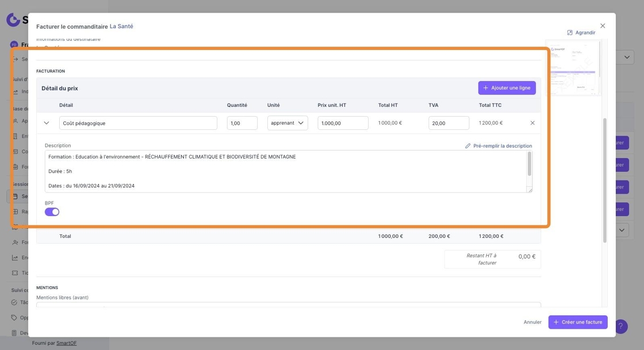Open the dropdown chevron behind the dialog top right
The width and height of the screenshot is (644, 350).
(x=627, y=57)
